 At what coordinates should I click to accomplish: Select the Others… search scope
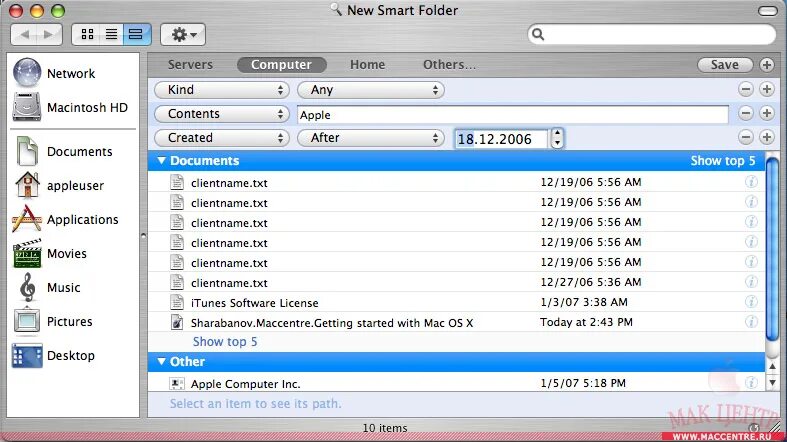click(x=449, y=65)
